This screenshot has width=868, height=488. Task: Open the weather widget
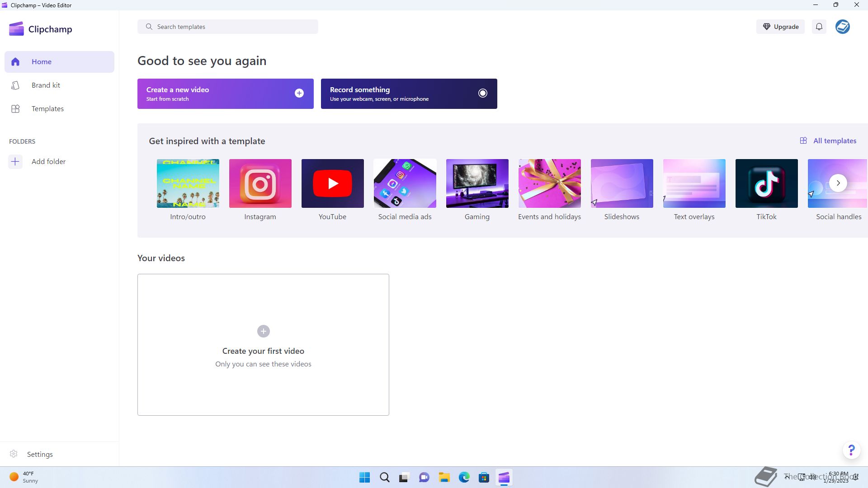pyautogui.click(x=24, y=477)
